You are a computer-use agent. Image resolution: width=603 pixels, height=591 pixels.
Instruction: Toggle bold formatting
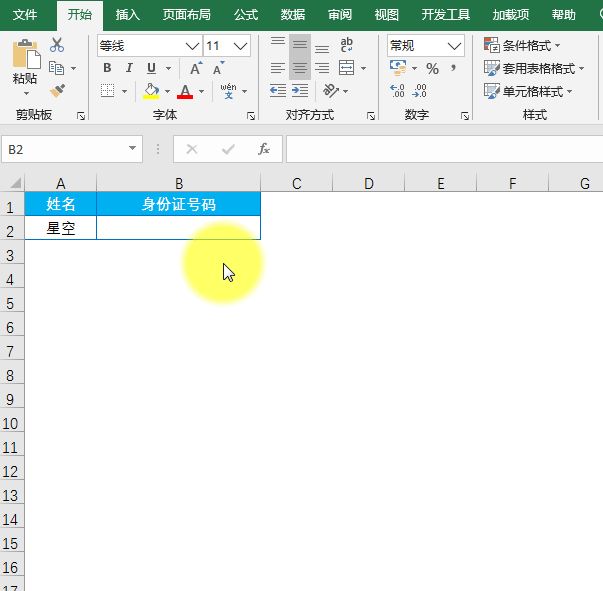(107, 68)
